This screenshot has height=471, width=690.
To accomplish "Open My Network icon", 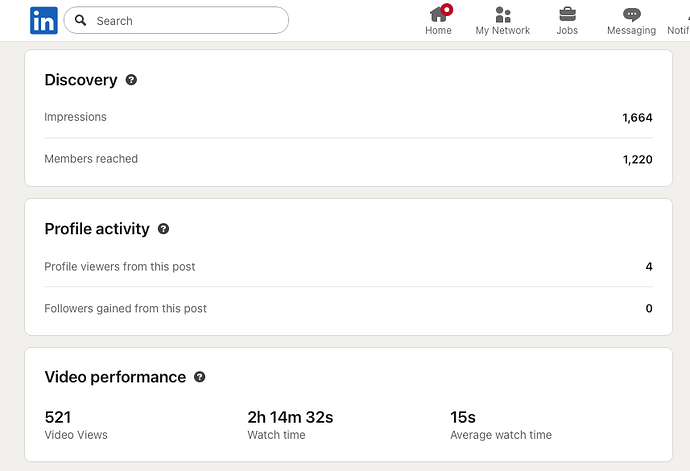I will pyautogui.click(x=503, y=15).
